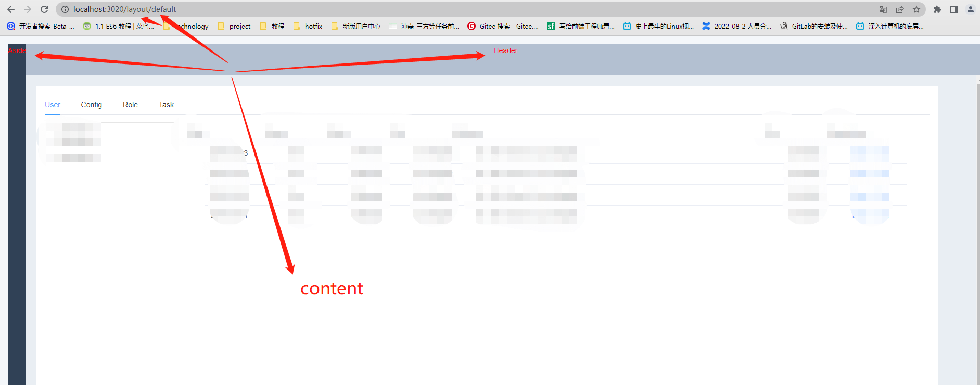980x385 pixels.
Task: Open the 深入计算机的底层 bookmark
Action: point(890,26)
